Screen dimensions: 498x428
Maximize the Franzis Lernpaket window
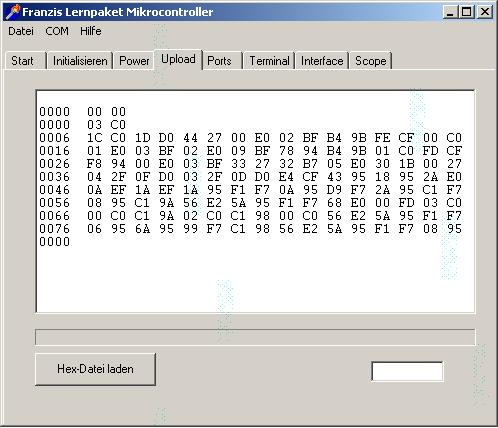[467, 12]
